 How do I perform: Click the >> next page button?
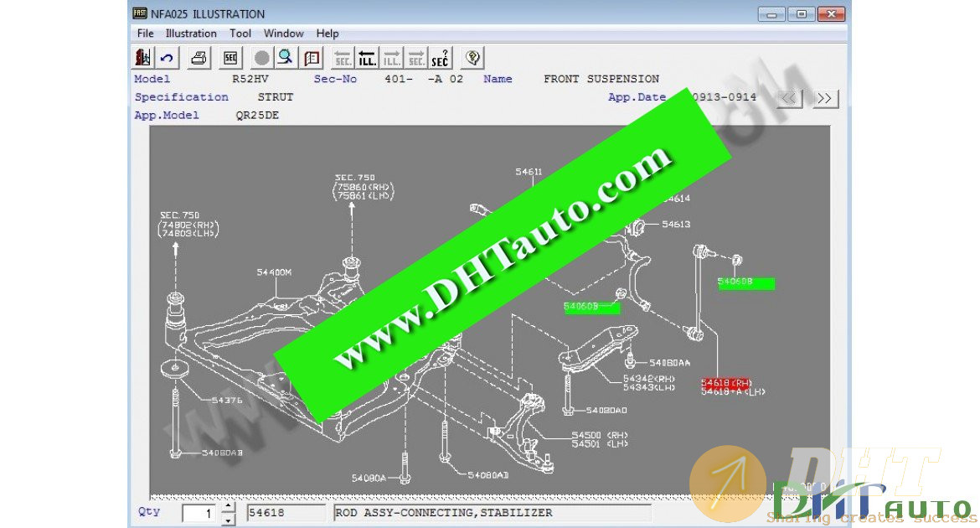click(x=825, y=98)
